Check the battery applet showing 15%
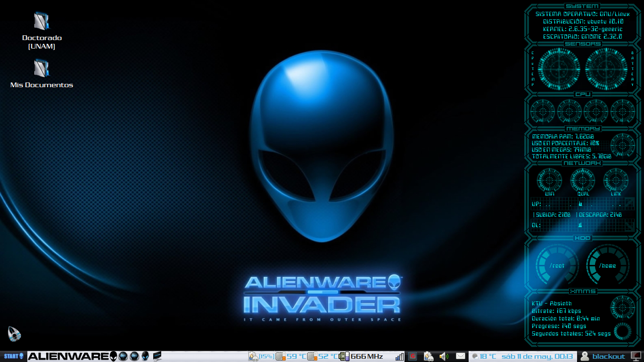This screenshot has width=644, height=362. [262, 356]
